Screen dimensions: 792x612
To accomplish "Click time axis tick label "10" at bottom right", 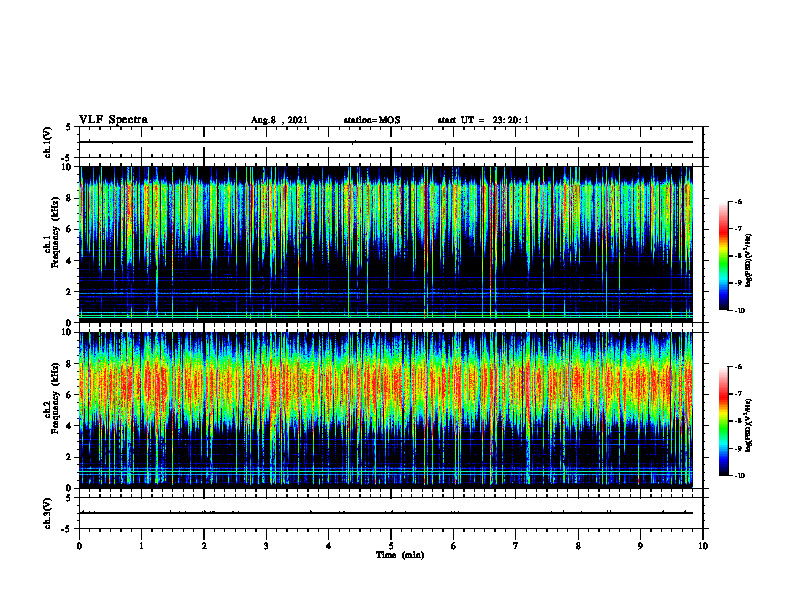I will click(x=703, y=546).
